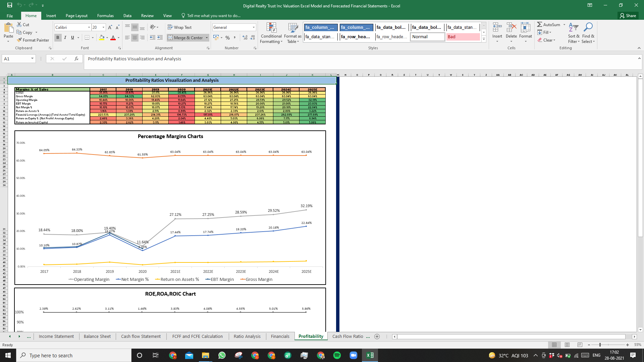Click the Copy icon

click(x=19, y=32)
